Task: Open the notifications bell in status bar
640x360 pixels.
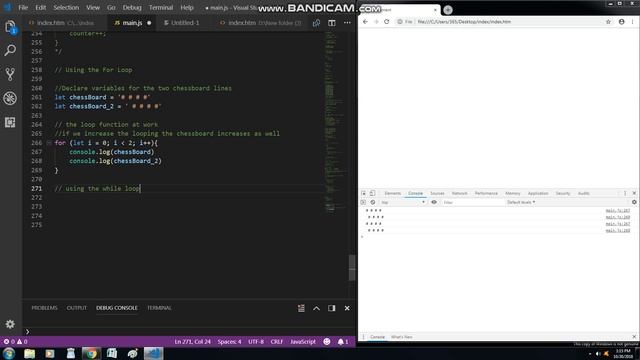Action: click(343, 342)
